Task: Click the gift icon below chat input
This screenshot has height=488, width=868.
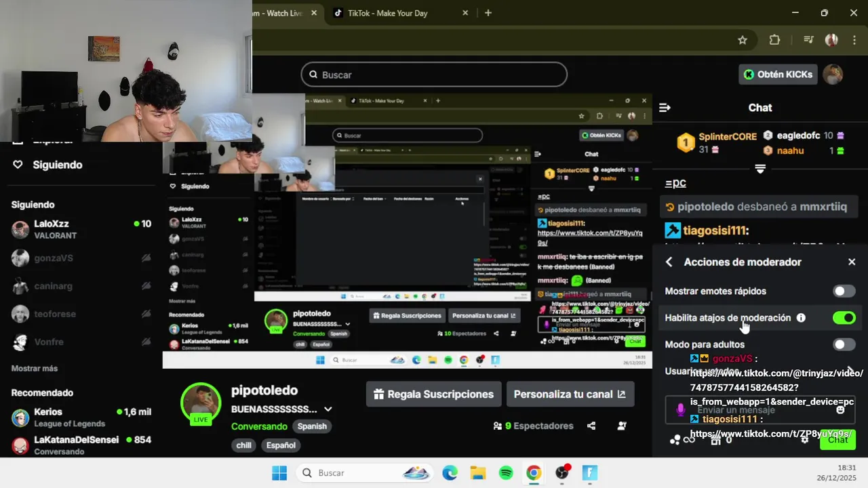Action: point(715,440)
